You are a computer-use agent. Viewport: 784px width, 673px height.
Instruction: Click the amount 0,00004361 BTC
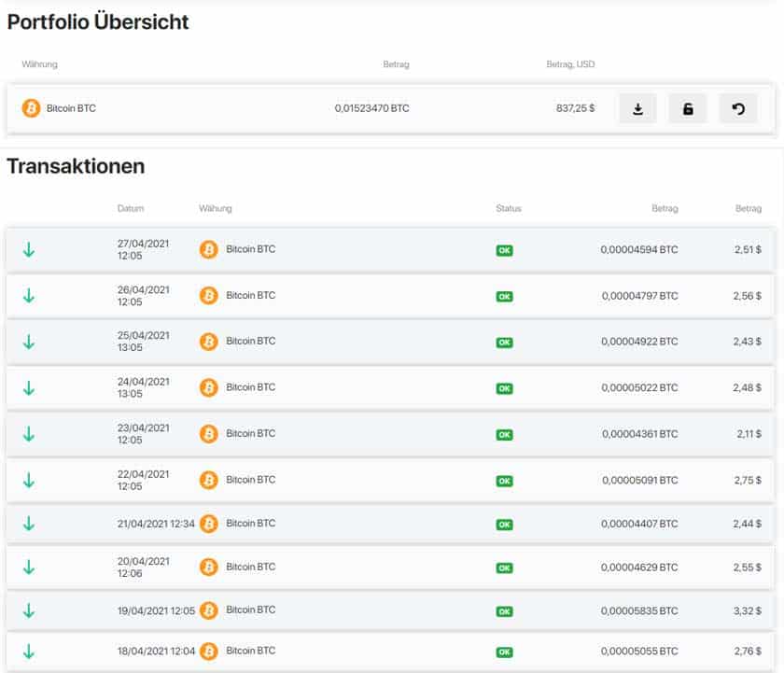pyautogui.click(x=640, y=434)
